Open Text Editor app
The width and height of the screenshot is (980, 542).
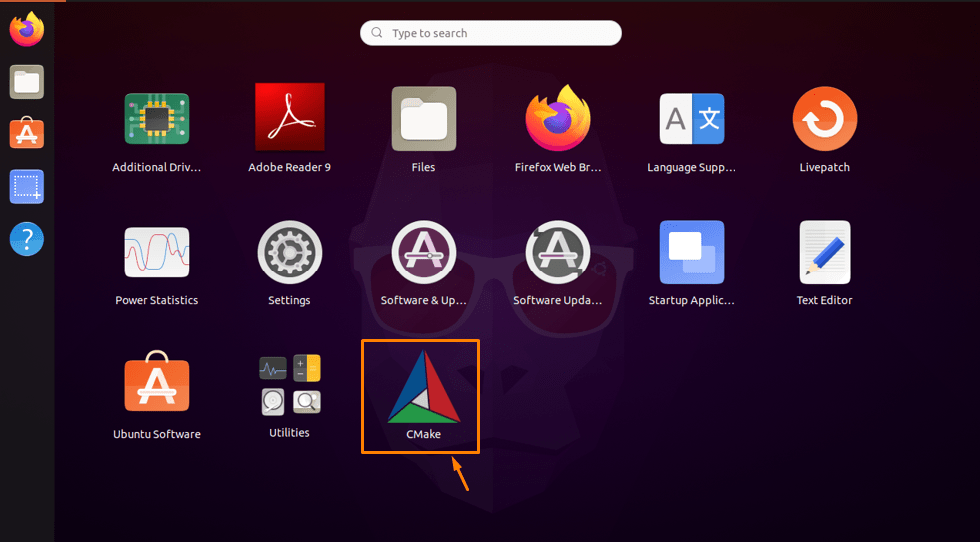[x=825, y=253]
